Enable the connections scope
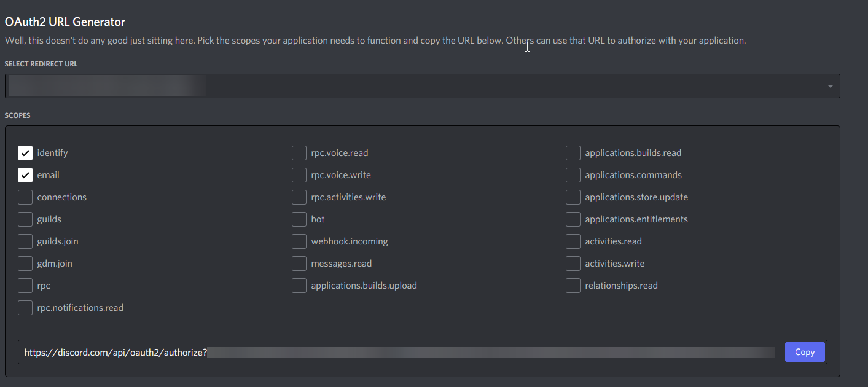The image size is (868, 387). [25, 197]
